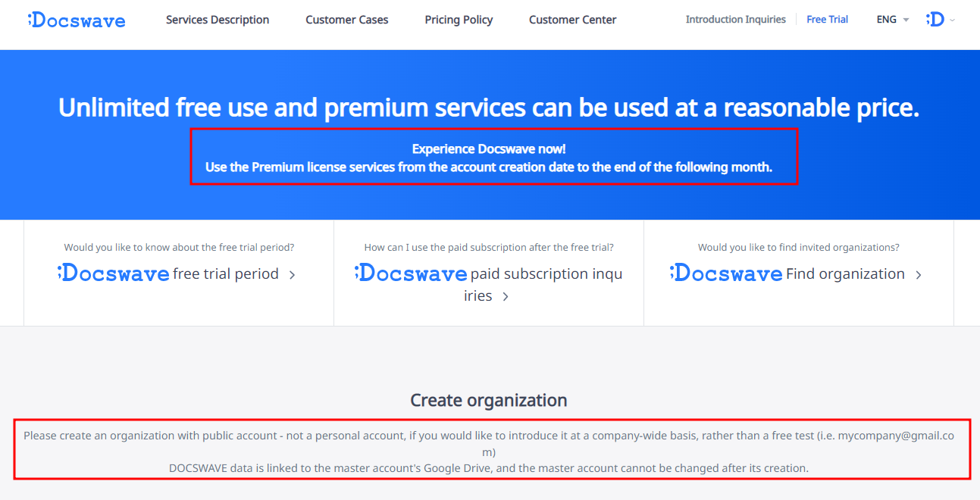Open Customer Center menu
The width and height of the screenshot is (980, 500).
[x=573, y=20]
